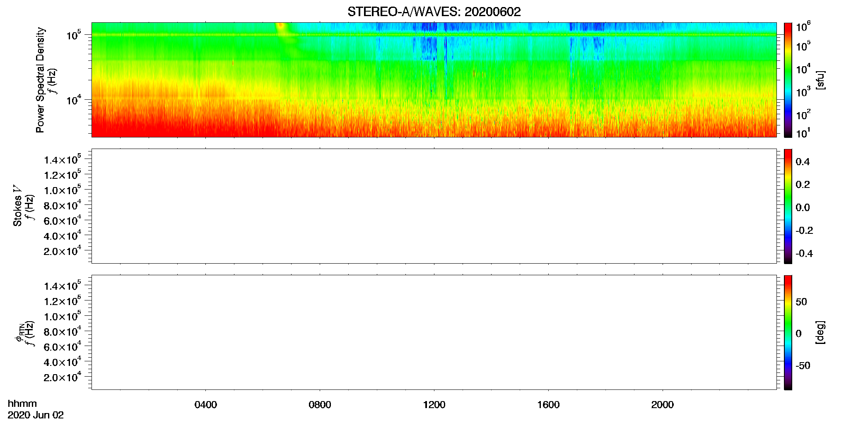The height and width of the screenshot is (447, 868).
Task: Click the "-0.2" Stokes colorbar tick
Action: (x=804, y=231)
